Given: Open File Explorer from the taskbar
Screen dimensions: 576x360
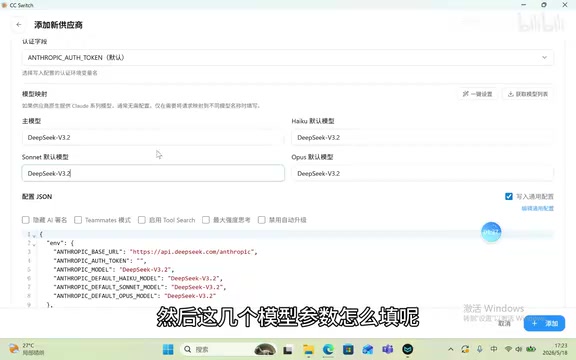Looking at the screenshot, I should coord(308,349).
